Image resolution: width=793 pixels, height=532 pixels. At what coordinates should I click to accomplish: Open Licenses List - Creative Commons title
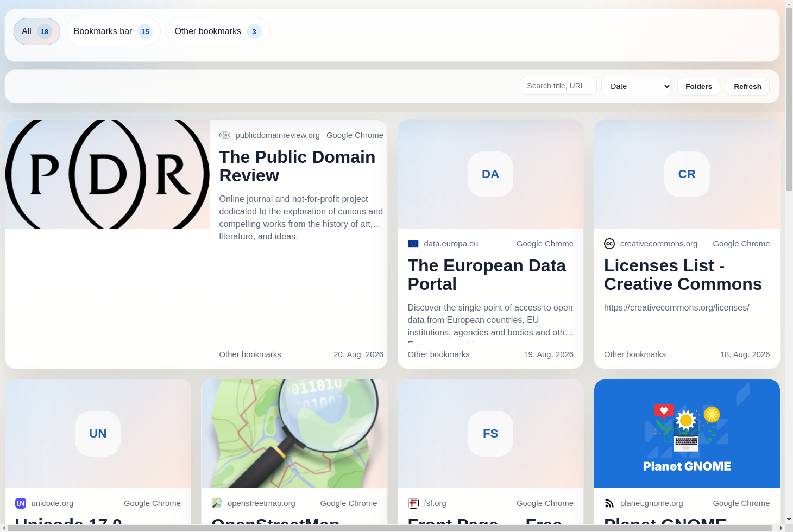tap(683, 275)
